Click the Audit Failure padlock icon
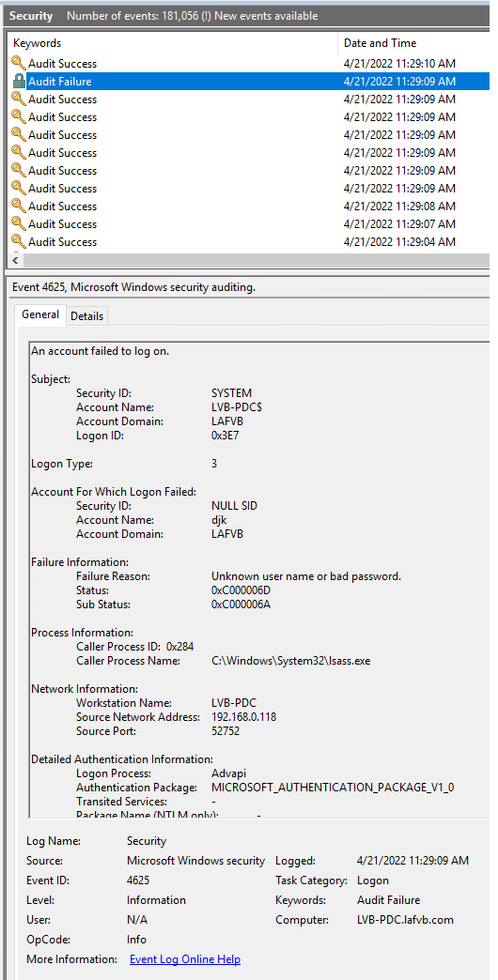 coord(19,82)
